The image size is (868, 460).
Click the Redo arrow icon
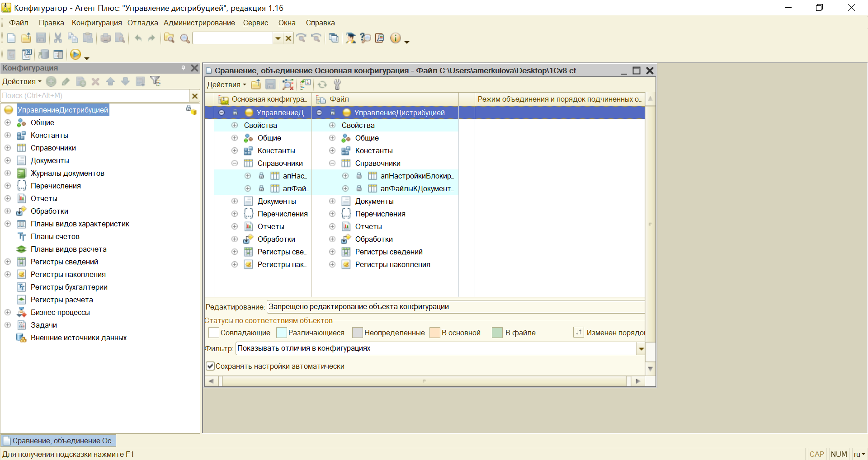click(x=152, y=38)
